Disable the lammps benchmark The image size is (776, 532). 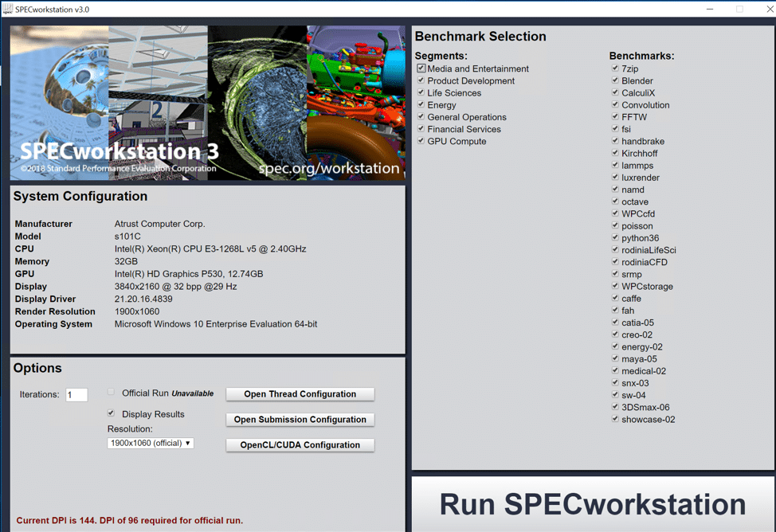coord(615,166)
